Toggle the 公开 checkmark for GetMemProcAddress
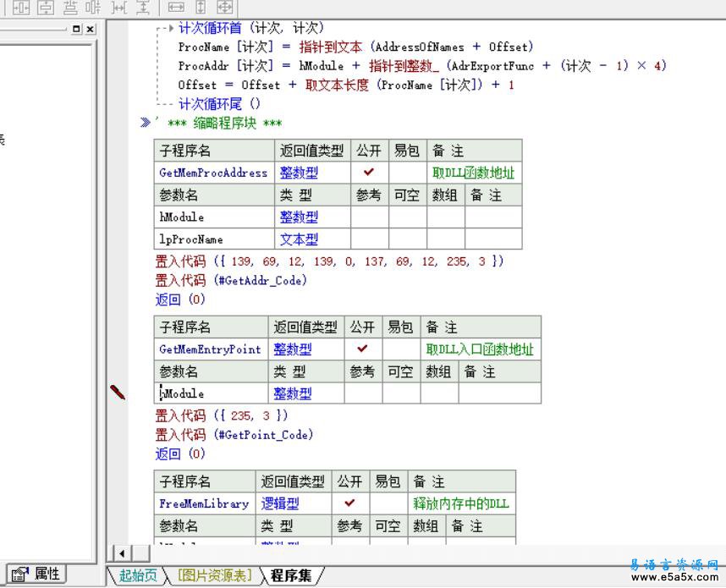Image resolution: width=726 pixels, height=588 pixels. click(x=369, y=173)
